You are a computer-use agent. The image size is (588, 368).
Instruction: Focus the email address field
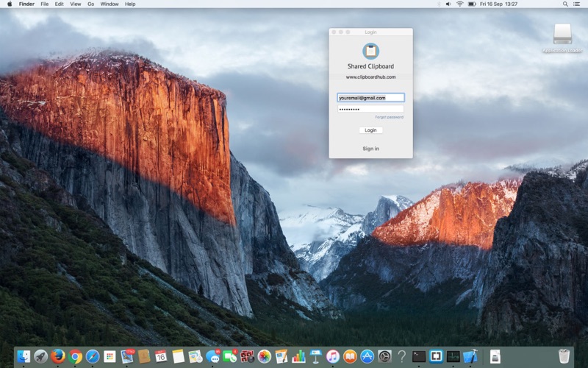pyautogui.click(x=370, y=98)
